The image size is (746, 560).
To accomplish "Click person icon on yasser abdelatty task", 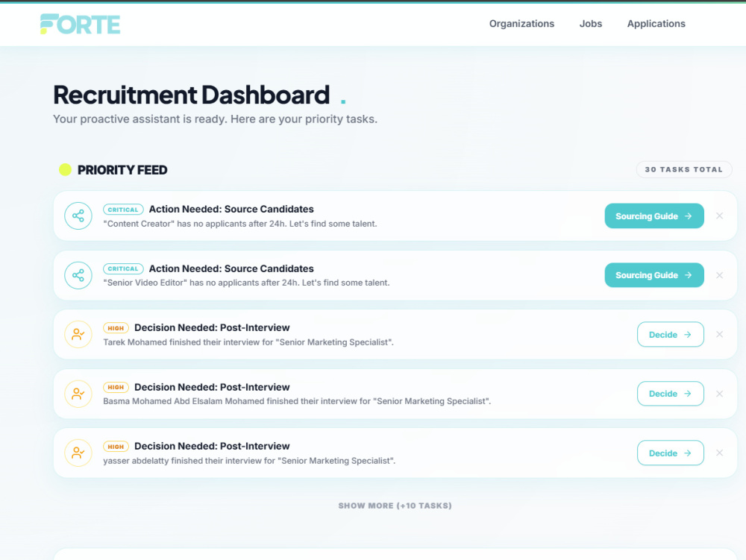I will click(78, 453).
